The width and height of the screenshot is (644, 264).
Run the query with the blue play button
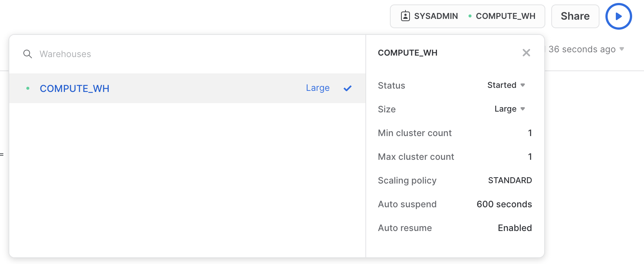click(618, 16)
